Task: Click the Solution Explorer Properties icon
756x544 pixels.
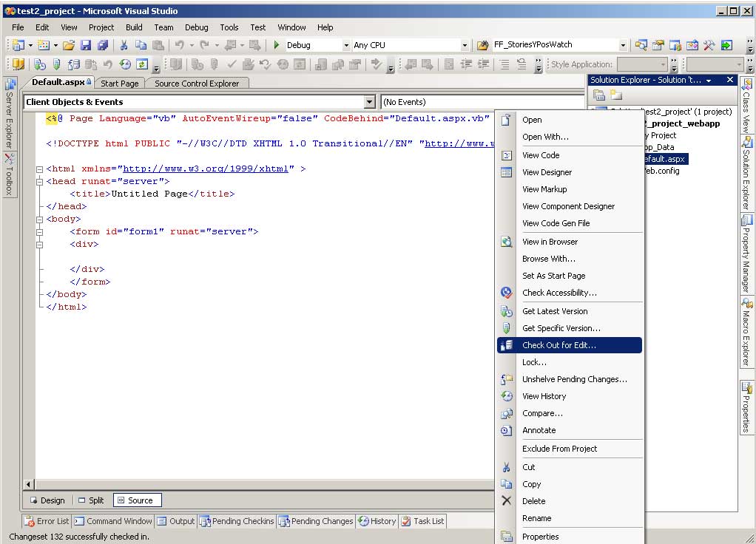Action: pos(599,95)
